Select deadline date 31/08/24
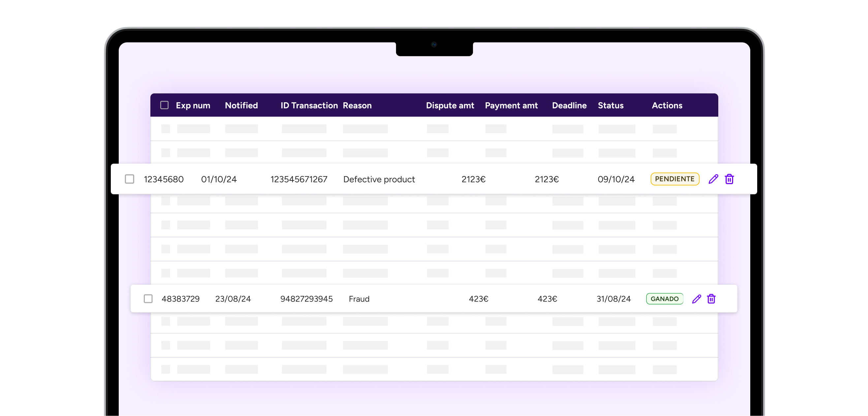 (614, 299)
